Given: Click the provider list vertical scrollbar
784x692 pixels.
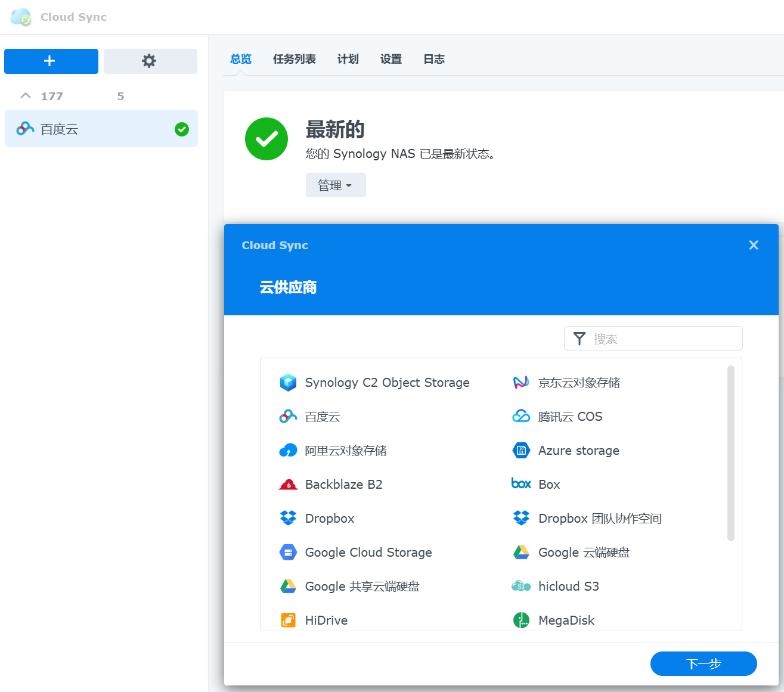Looking at the screenshot, I should pos(731,453).
